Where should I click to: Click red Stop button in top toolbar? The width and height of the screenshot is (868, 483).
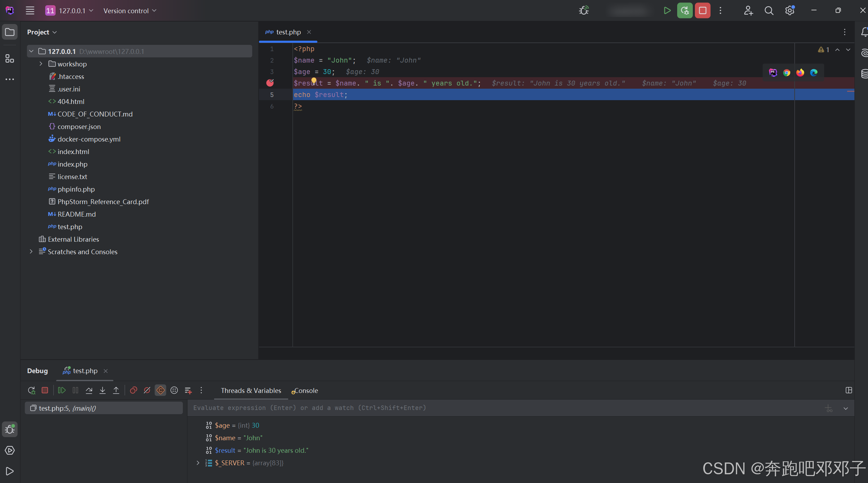pyautogui.click(x=703, y=10)
